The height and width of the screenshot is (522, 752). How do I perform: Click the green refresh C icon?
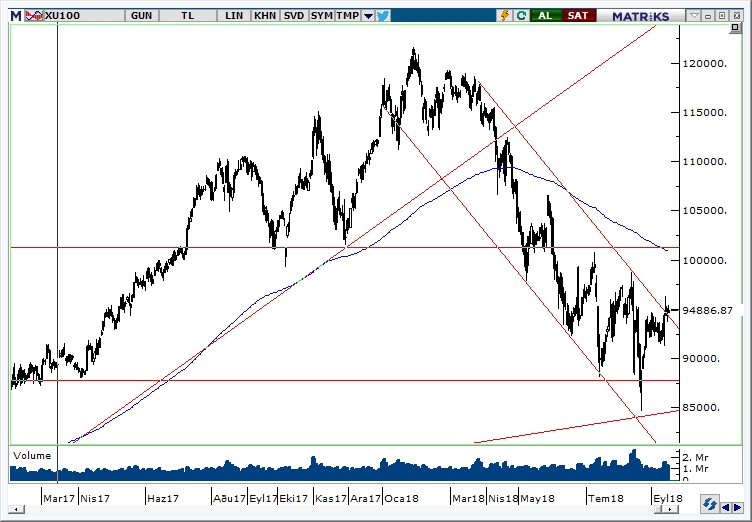point(521,15)
